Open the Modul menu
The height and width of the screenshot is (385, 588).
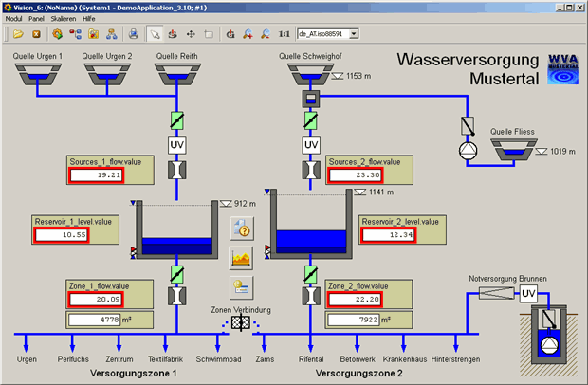[x=13, y=19]
